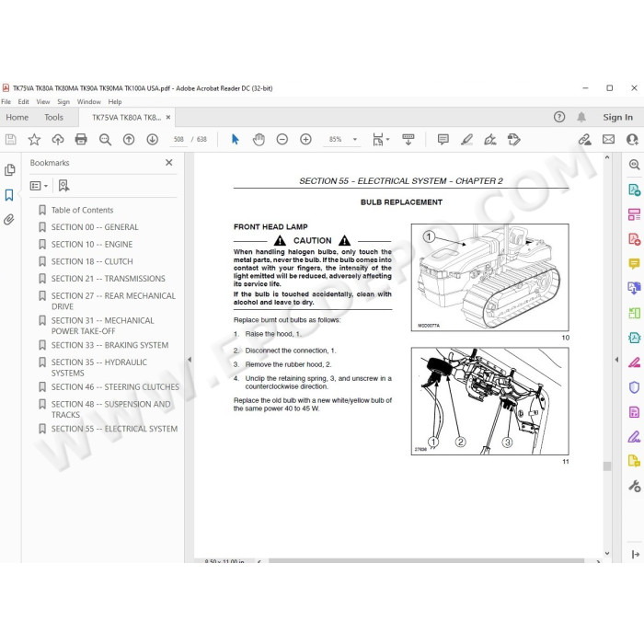Image resolution: width=644 pixels, height=644 pixels.
Task: Share a link with others icon
Action: pyautogui.click(x=585, y=140)
